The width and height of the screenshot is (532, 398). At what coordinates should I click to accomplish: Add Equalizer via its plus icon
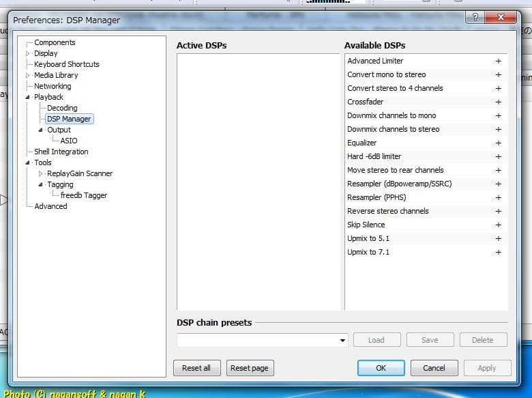click(x=498, y=143)
